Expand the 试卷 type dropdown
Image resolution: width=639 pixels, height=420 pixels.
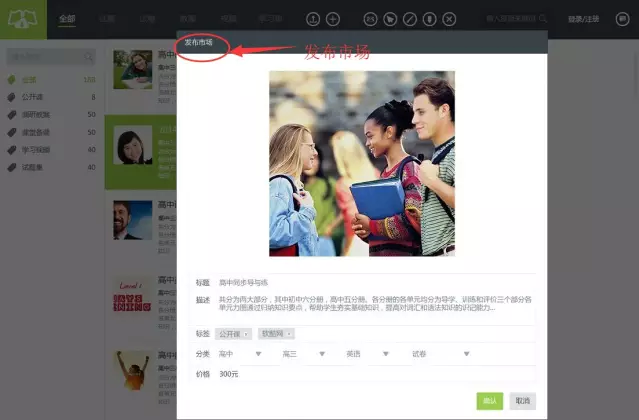tap(466, 354)
